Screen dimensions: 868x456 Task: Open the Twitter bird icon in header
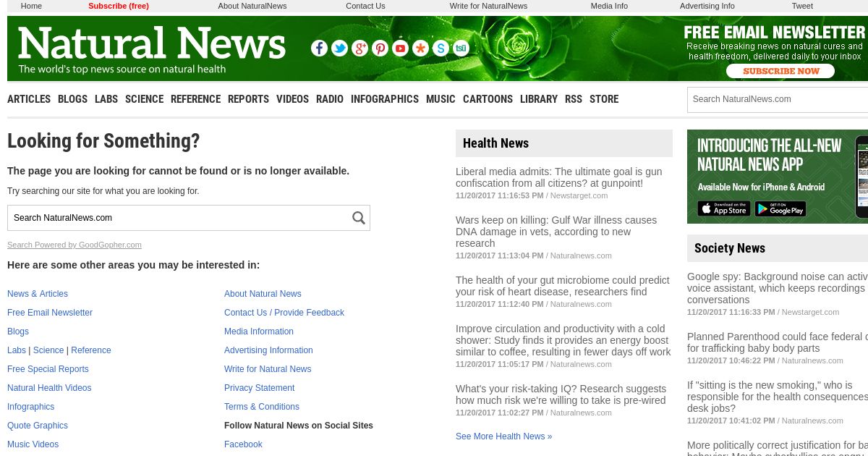coord(339,48)
